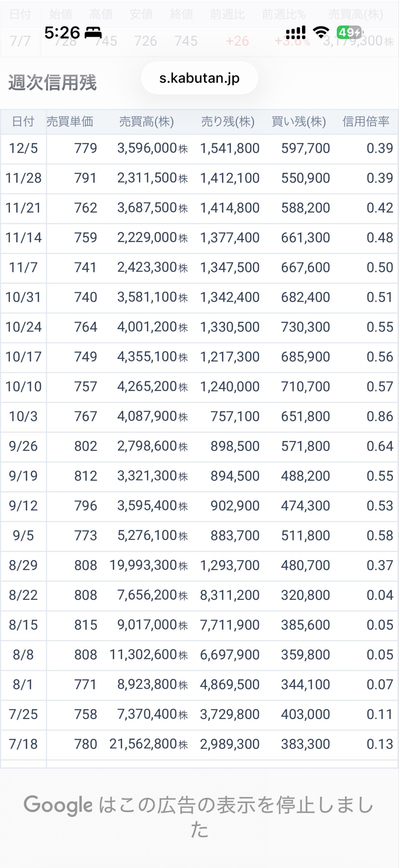Click the 買い残(株) column header
The width and height of the screenshot is (399, 868).
[299, 121]
